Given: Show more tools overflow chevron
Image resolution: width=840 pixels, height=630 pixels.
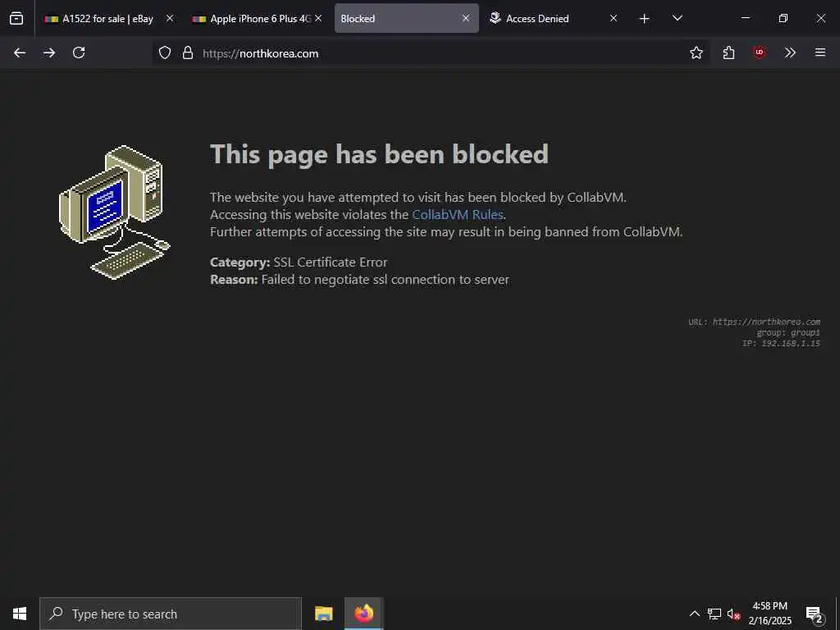Looking at the screenshot, I should [790, 52].
